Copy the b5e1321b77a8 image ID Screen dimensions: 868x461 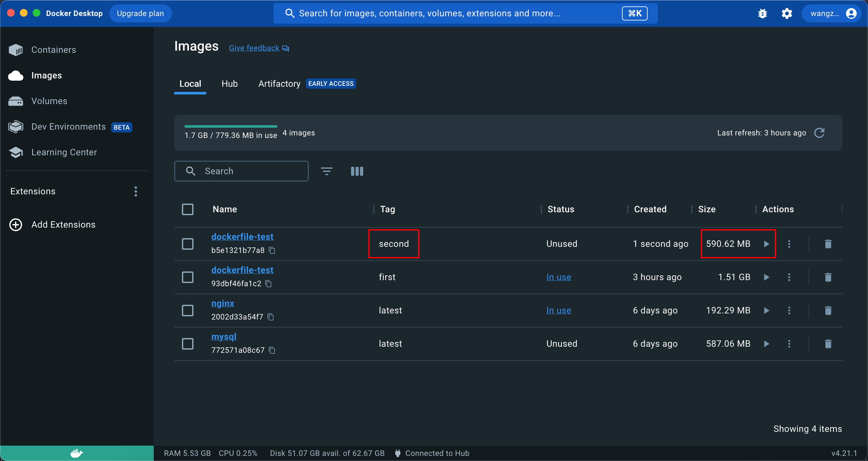pos(272,250)
